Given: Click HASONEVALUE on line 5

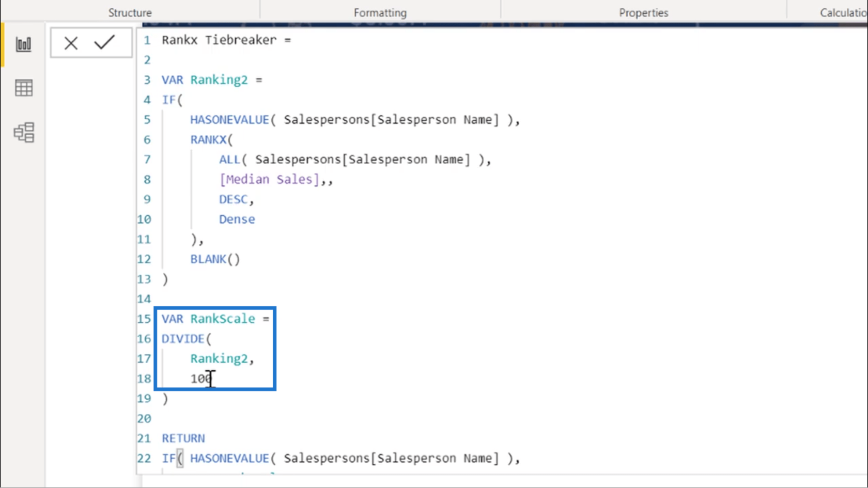Looking at the screenshot, I should pos(229,120).
